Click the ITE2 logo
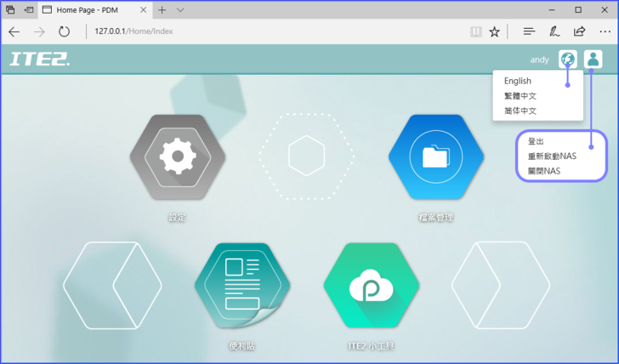619x364 pixels. [39, 60]
